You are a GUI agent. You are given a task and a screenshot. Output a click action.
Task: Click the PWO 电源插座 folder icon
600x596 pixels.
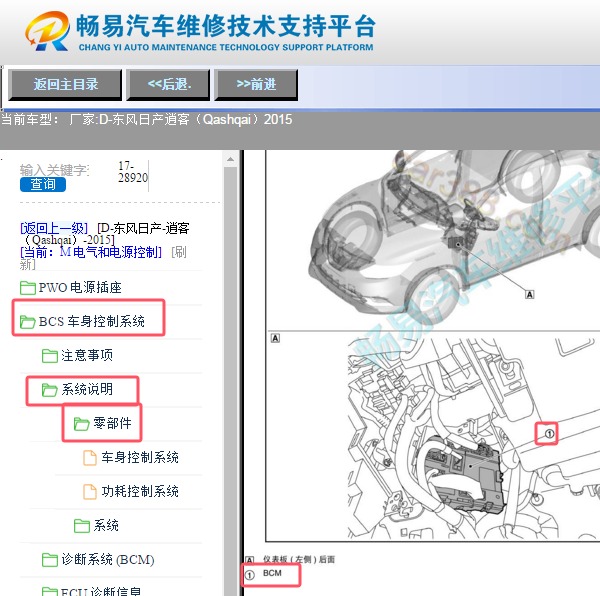(28, 288)
